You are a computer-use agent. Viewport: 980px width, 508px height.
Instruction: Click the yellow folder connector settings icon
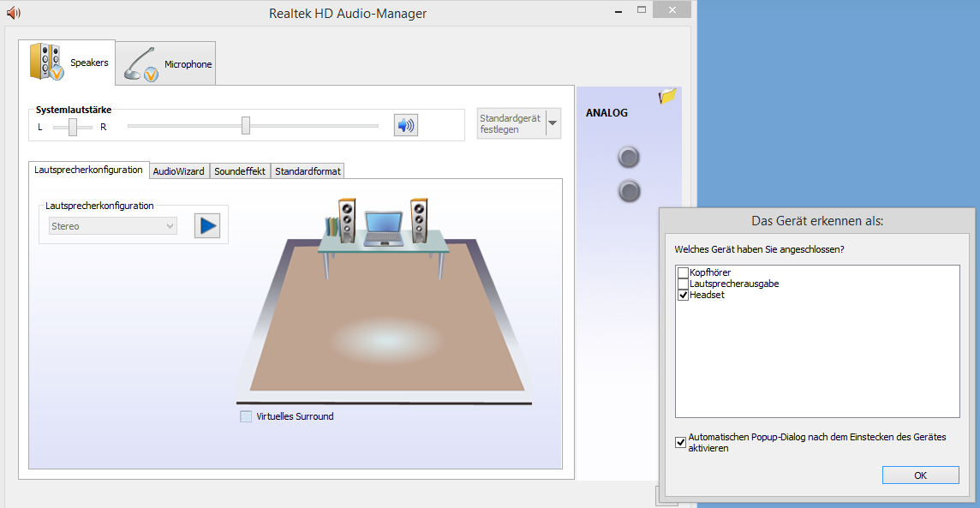(x=667, y=96)
